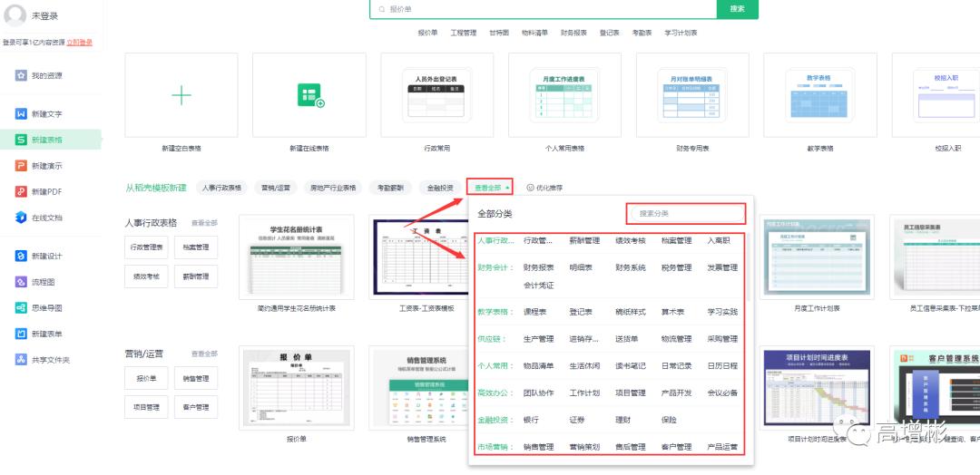Click the plus icon for 新建空白表格
Screen dimensions: 980x475
coord(181,95)
